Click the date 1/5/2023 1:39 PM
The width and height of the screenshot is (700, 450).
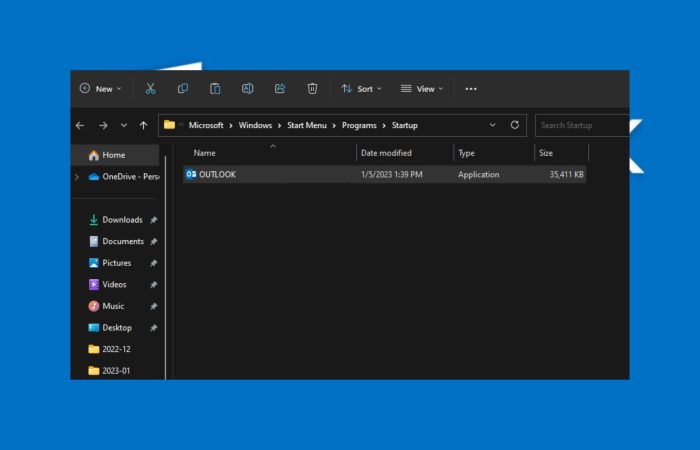coord(392,175)
